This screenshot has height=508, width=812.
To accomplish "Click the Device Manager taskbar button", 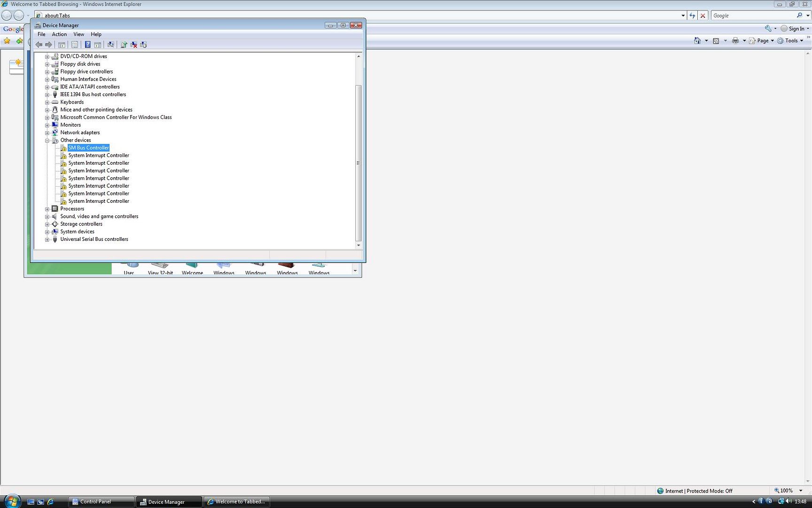I will click(x=169, y=501).
